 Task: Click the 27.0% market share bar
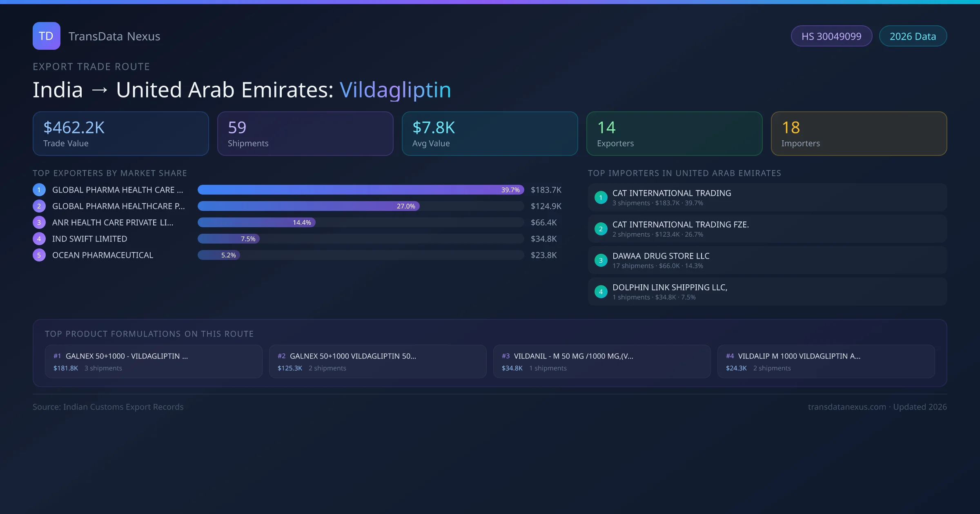(308, 206)
